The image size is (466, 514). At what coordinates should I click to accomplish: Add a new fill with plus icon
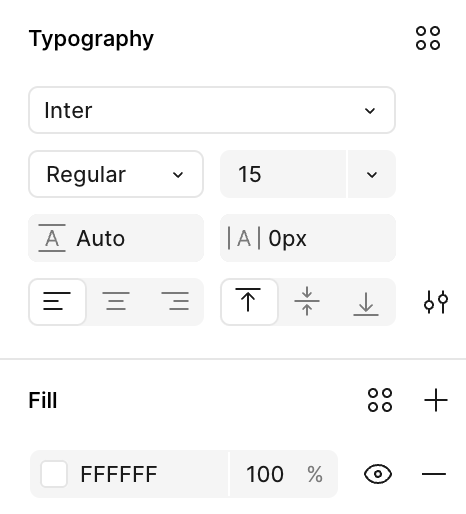point(436,400)
